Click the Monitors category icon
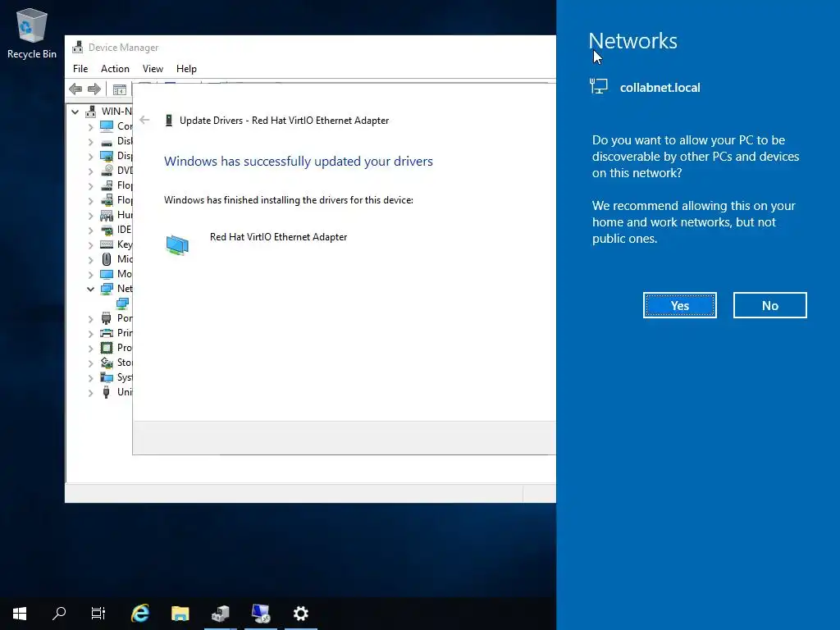The width and height of the screenshot is (840, 630). [107, 274]
